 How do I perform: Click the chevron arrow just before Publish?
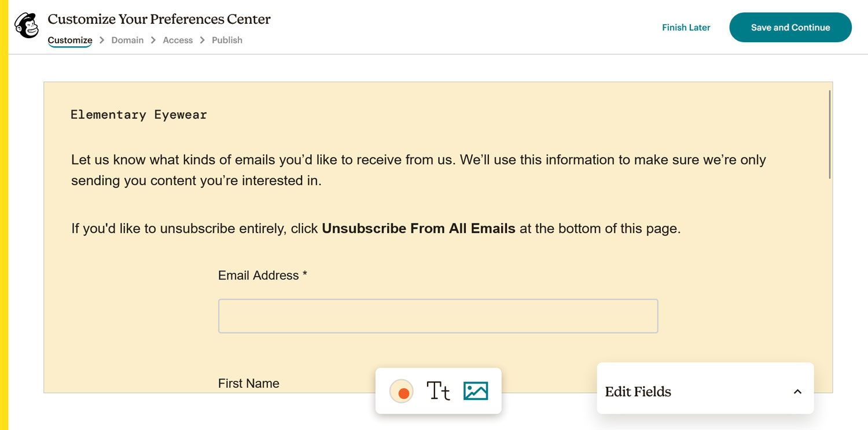pyautogui.click(x=203, y=40)
